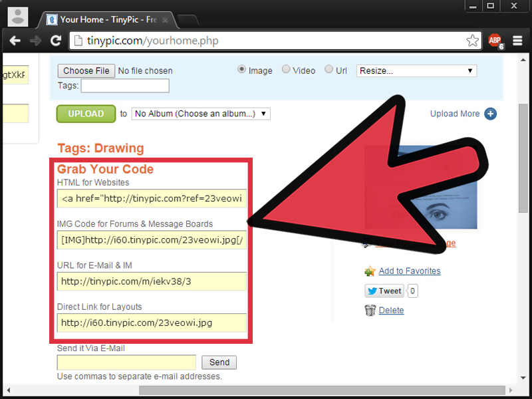
Task: Click the View Full Size Image link
Action: [x=416, y=243]
